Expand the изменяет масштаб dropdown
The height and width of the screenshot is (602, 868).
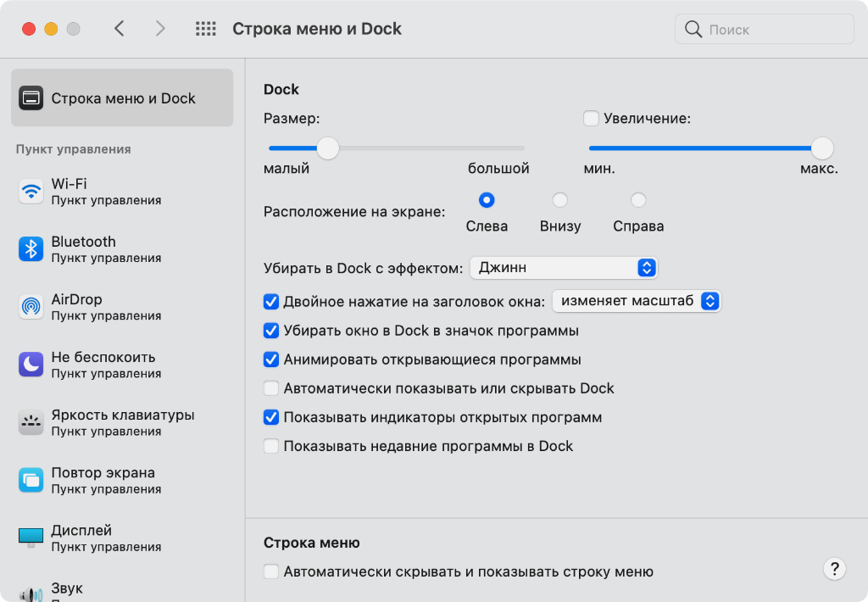(x=636, y=301)
